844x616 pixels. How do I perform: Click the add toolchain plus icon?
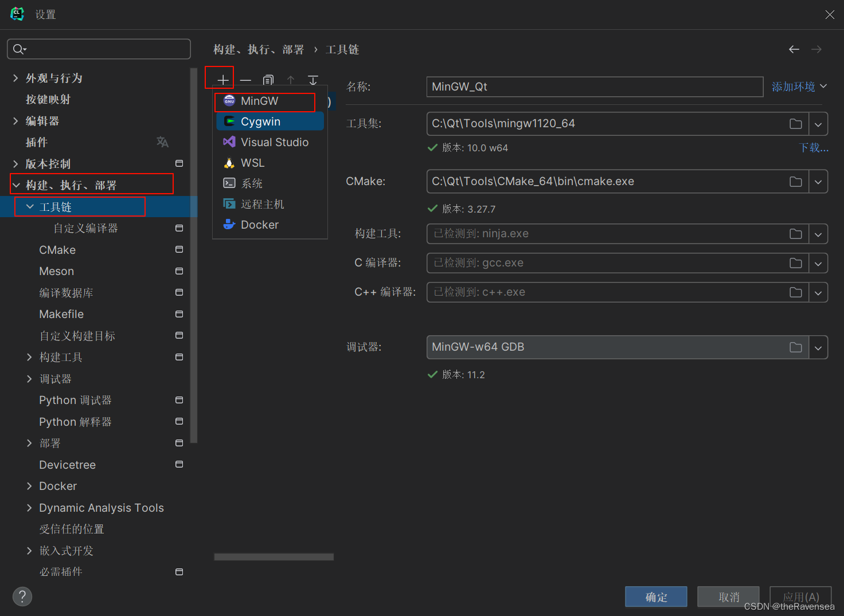(223, 80)
